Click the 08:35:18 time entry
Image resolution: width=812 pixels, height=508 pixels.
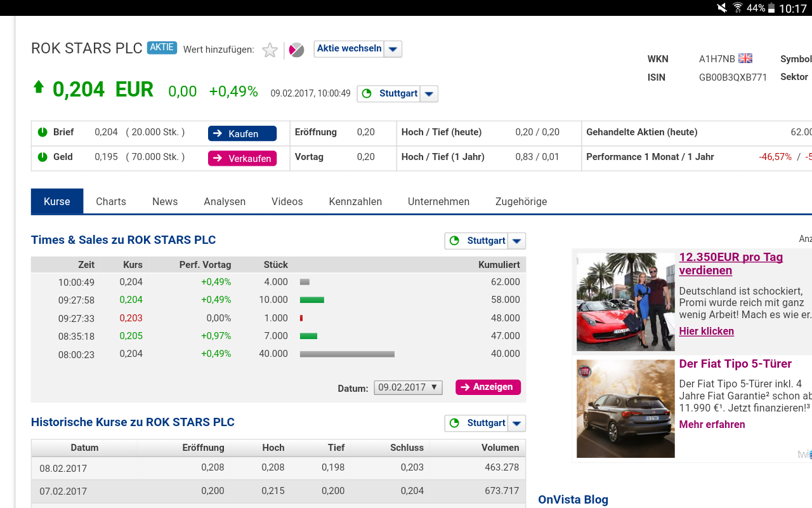[76, 337]
